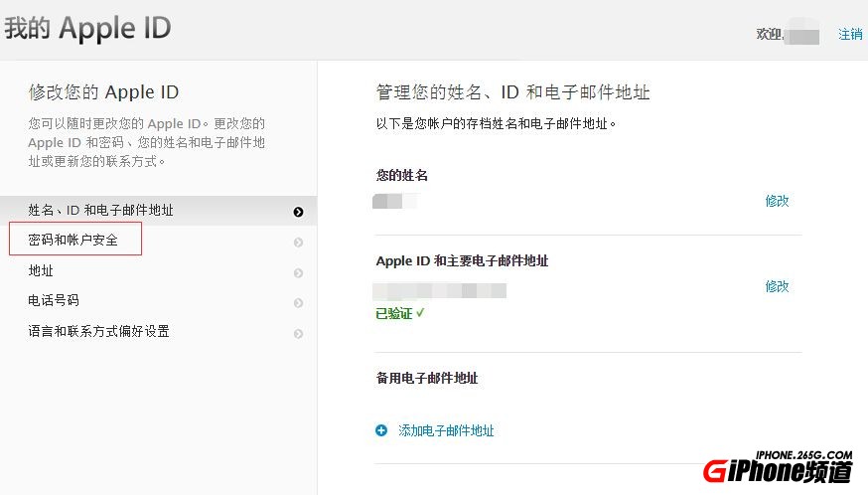868x495 pixels.
Task: Click the 添加电子邮件地址 link
Action: pyautogui.click(x=446, y=430)
